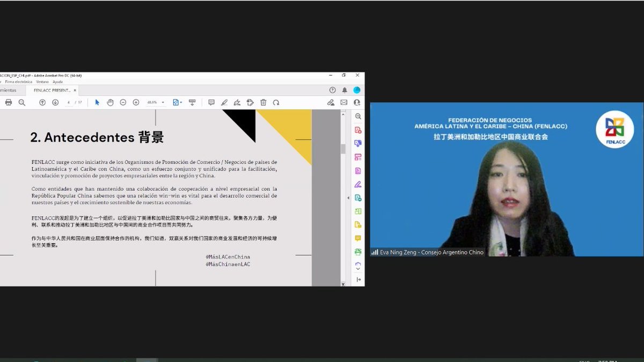The height and width of the screenshot is (362, 644).
Task: Open the Firma electrónica menu
Action: pyautogui.click(x=18, y=82)
